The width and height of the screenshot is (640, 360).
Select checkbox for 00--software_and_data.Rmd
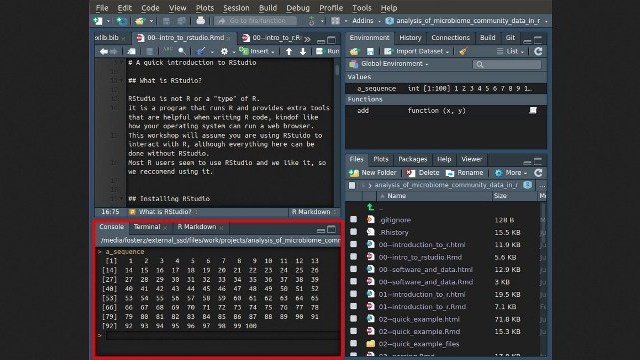point(353,282)
